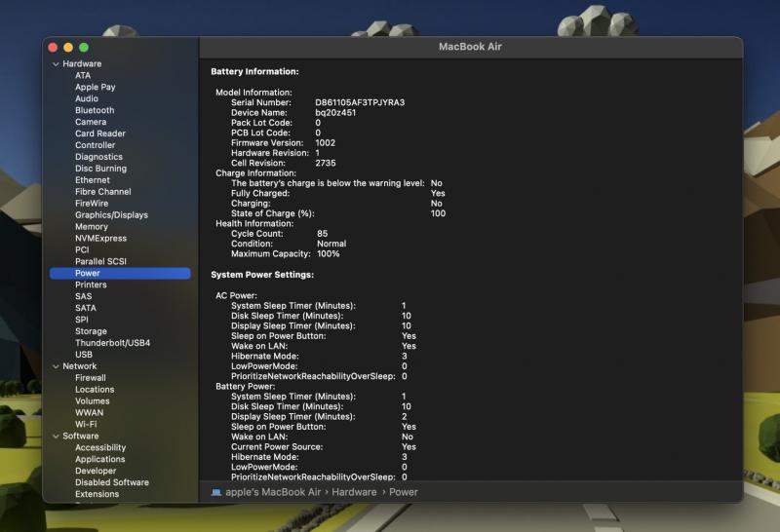
Task: Open the Camera hardware entry
Action: [91, 122]
